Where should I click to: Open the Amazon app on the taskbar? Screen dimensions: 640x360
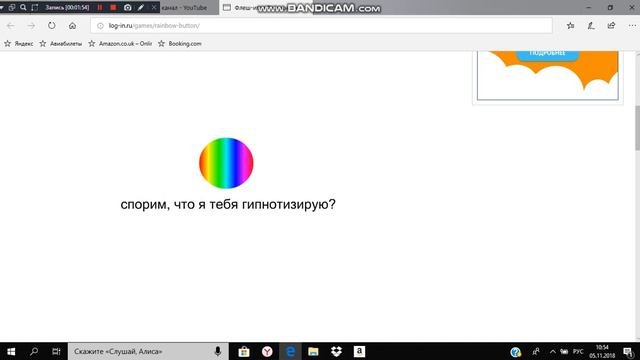pos(359,351)
